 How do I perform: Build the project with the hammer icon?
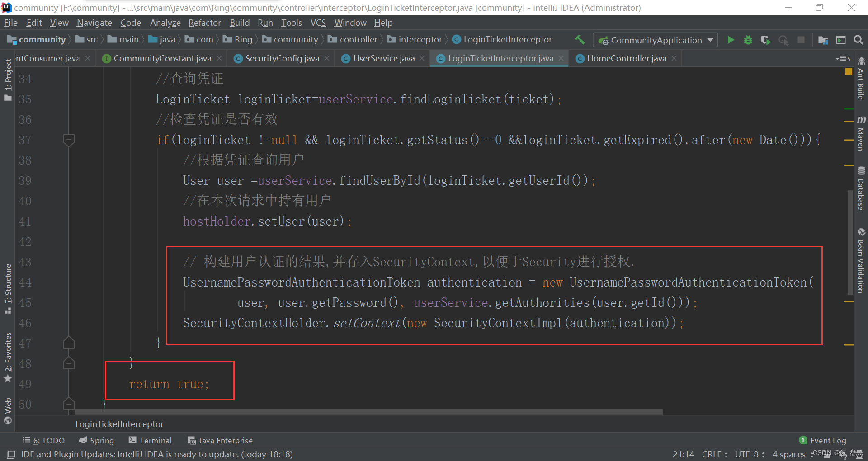(x=580, y=40)
